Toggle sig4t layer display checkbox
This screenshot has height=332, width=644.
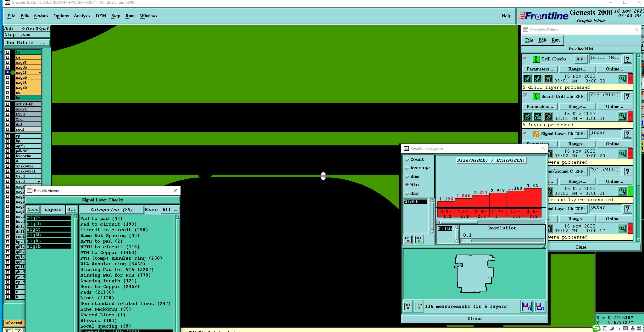[8, 72]
